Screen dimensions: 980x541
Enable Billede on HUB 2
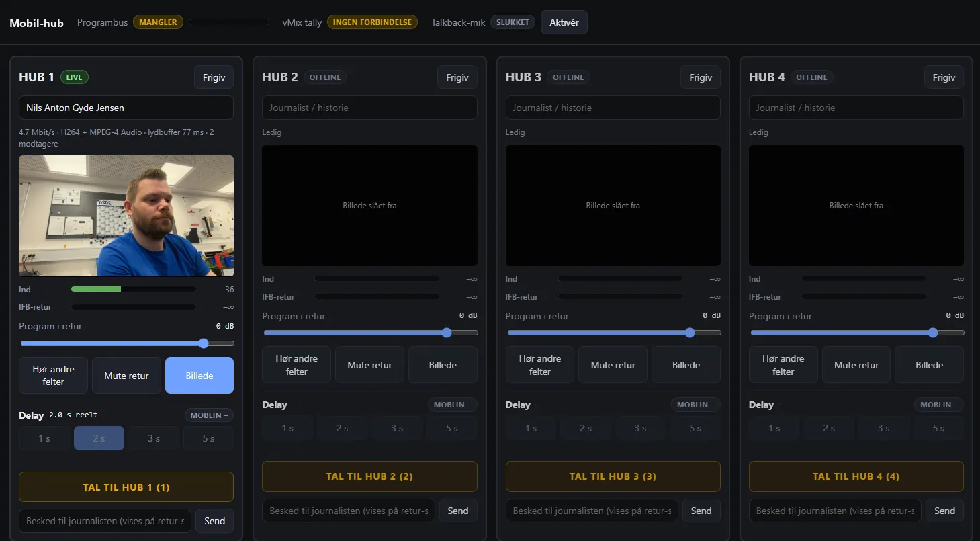coord(443,365)
